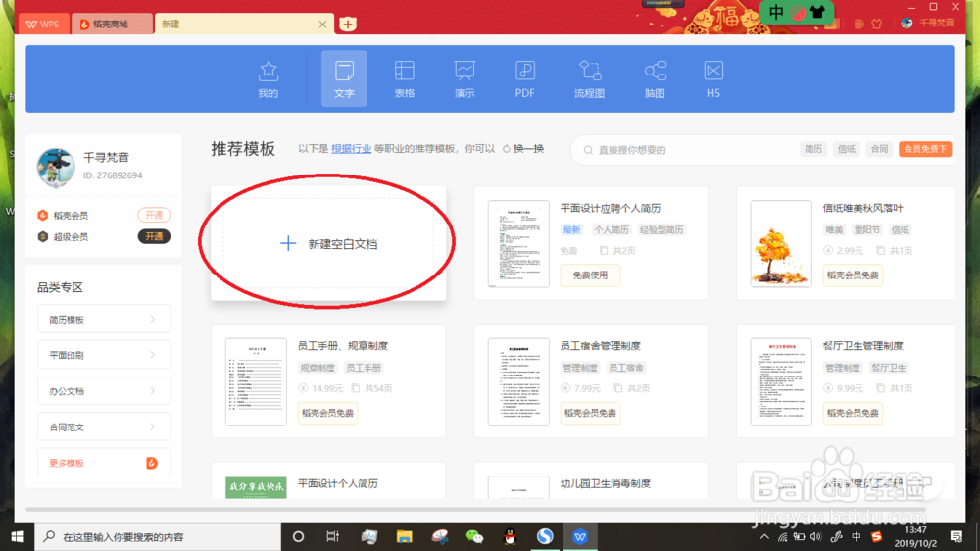Add a new tab with plus icon
Viewport: 980px width, 551px height.
click(x=348, y=24)
